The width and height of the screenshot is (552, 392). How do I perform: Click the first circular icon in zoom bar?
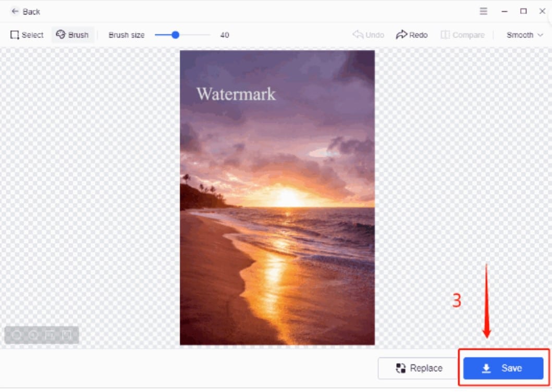point(17,335)
